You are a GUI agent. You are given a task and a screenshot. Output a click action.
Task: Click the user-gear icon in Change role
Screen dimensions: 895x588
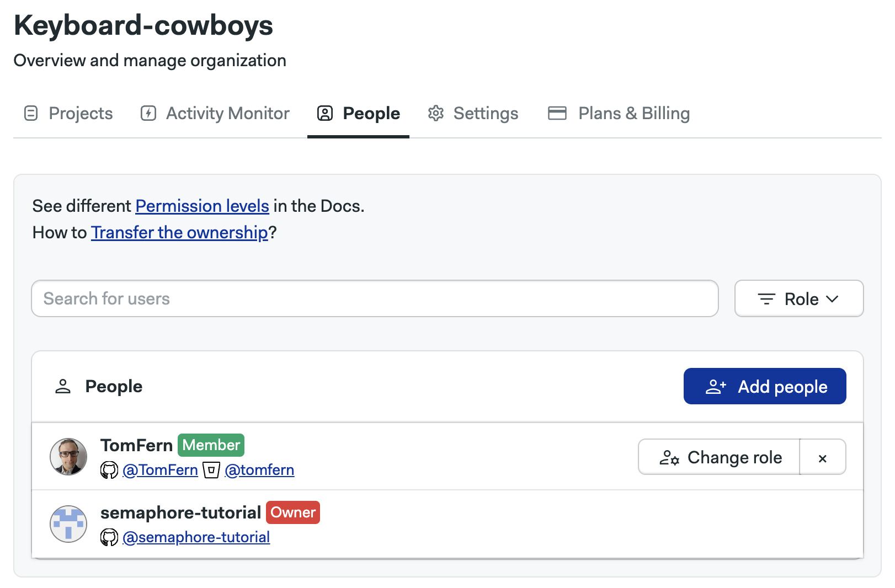coord(669,457)
